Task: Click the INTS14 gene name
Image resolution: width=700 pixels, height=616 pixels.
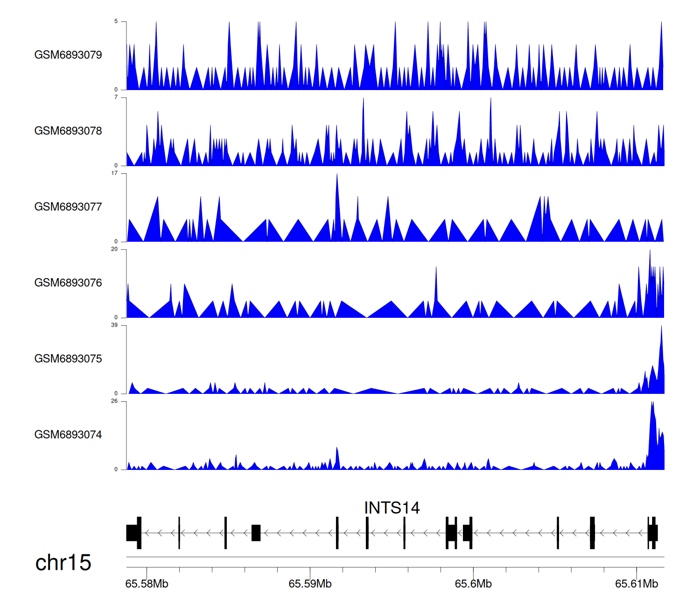Action: point(392,508)
